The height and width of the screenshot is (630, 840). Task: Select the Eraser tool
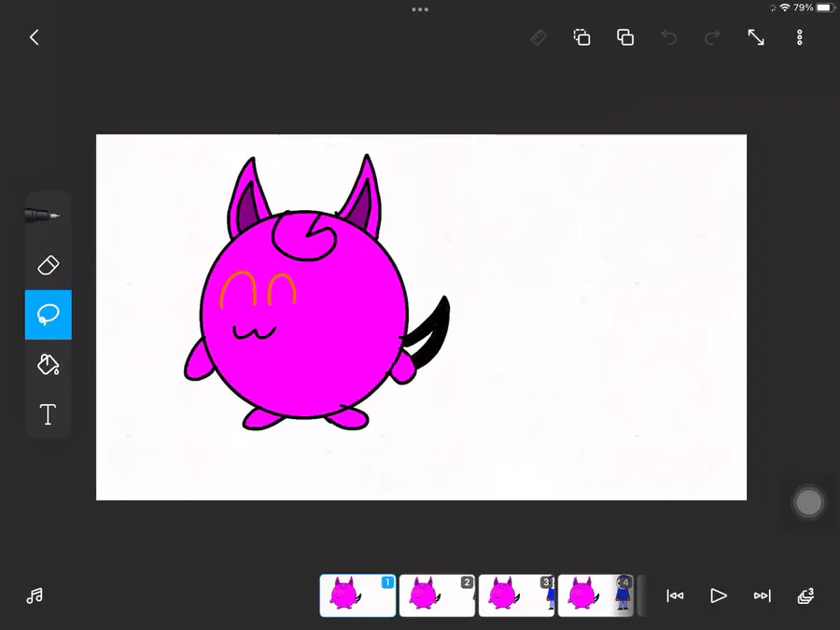pyautogui.click(x=49, y=265)
